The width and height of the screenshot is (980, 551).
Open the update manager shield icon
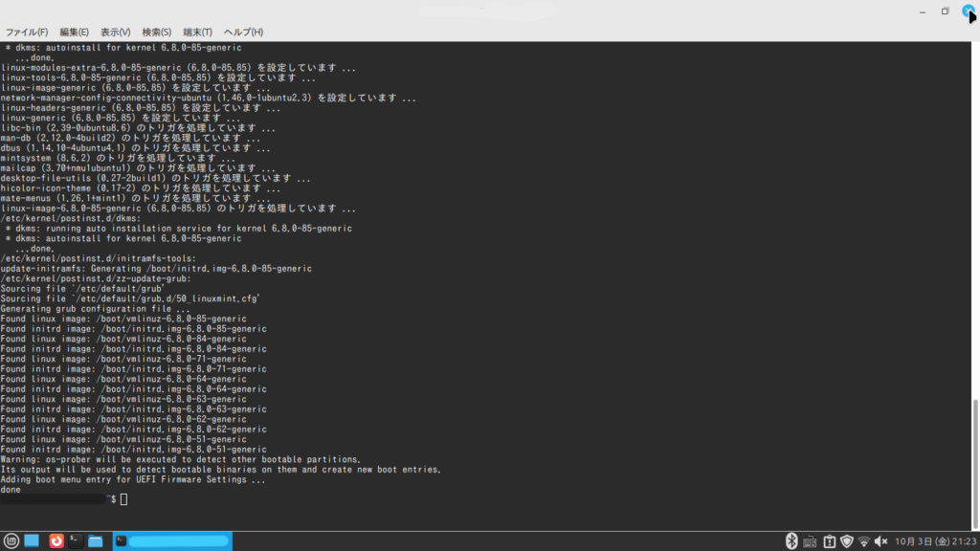pos(846,541)
